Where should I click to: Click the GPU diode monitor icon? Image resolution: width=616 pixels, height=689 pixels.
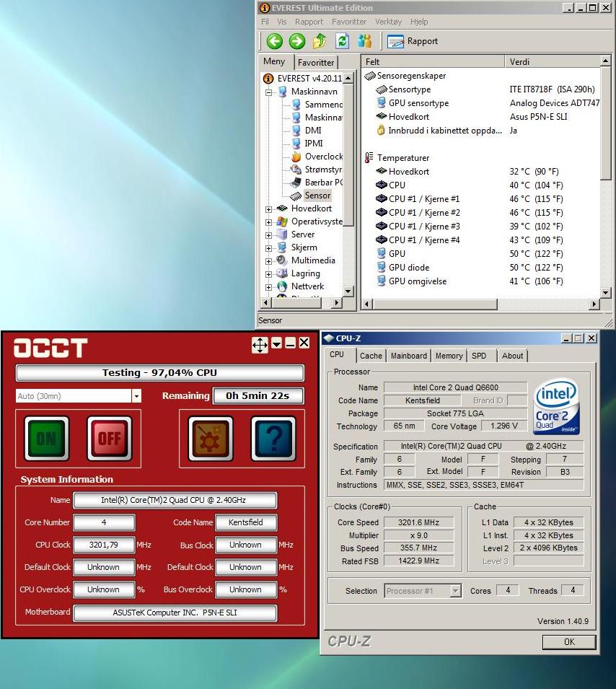tap(382, 267)
